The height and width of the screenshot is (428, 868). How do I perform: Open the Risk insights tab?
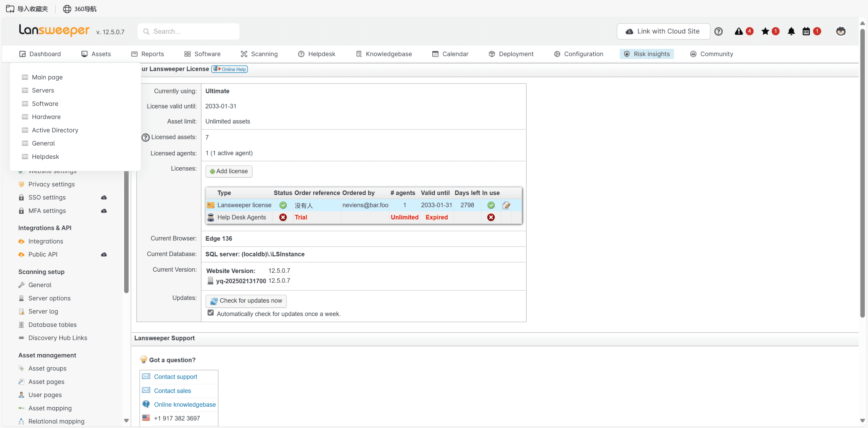coord(647,54)
